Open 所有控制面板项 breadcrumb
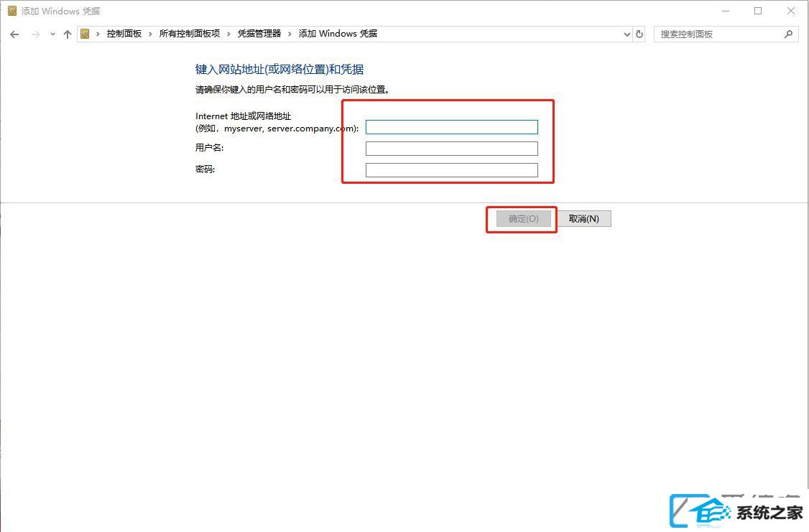809x532 pixels. tap(190, 34)
